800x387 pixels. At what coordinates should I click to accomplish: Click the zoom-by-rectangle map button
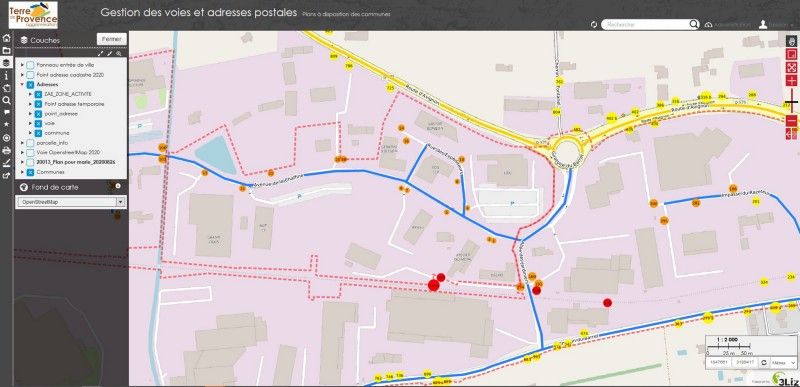coord(791,55)
